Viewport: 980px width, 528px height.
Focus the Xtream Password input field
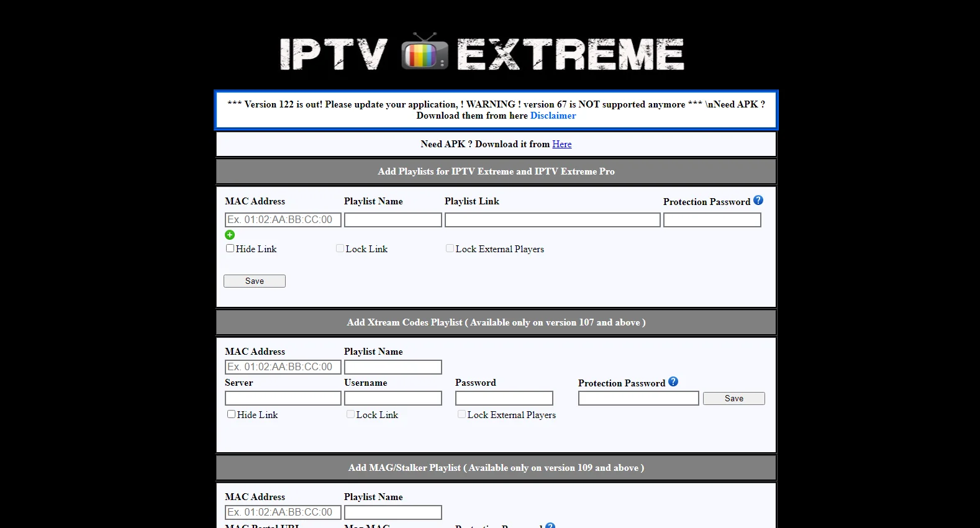pos(504,398)
